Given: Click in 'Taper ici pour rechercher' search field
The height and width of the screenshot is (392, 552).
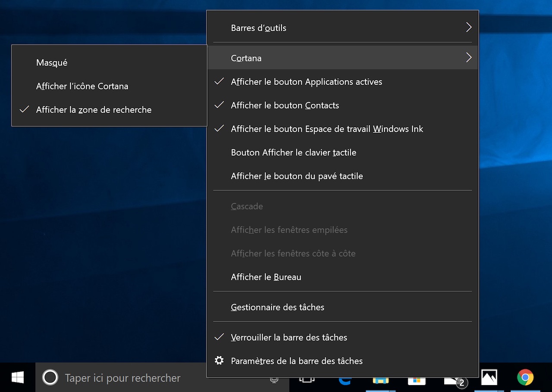Looking at the screenshot, I should point(162,378).
